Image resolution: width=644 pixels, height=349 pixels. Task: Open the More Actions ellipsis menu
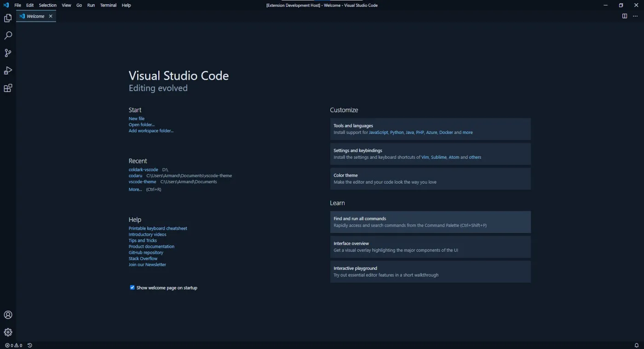pos(635,16)
